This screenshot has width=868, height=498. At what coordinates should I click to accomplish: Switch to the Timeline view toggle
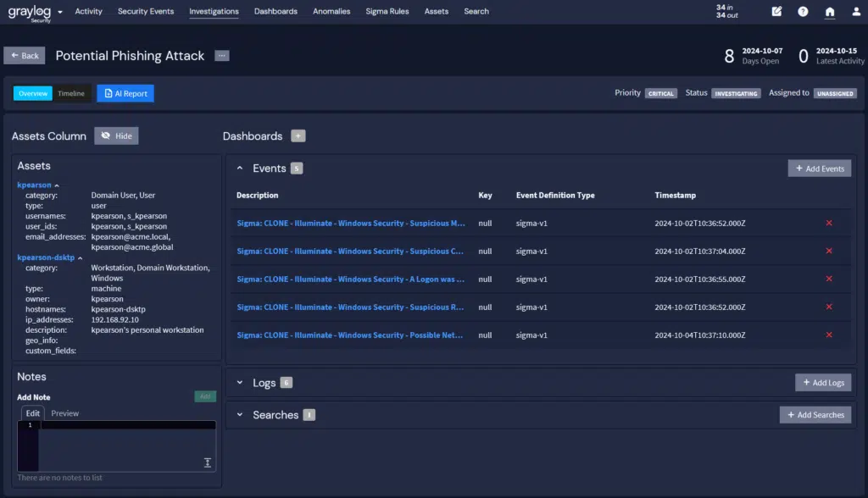point(71,94)
